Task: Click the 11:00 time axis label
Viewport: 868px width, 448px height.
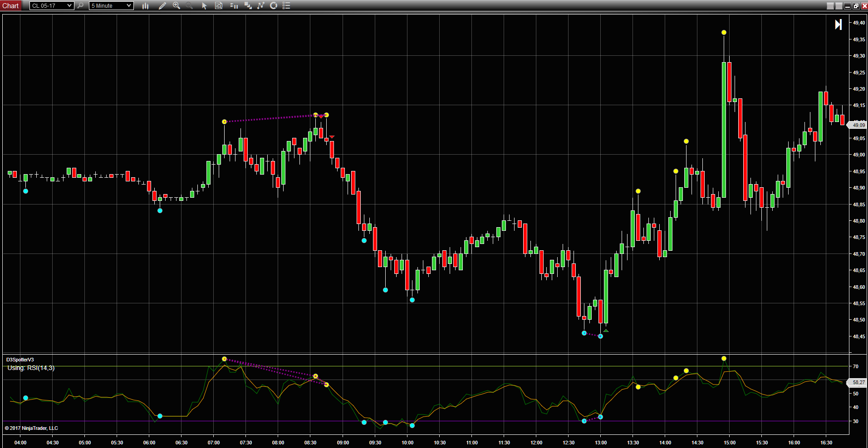Action: click(472, 443)
